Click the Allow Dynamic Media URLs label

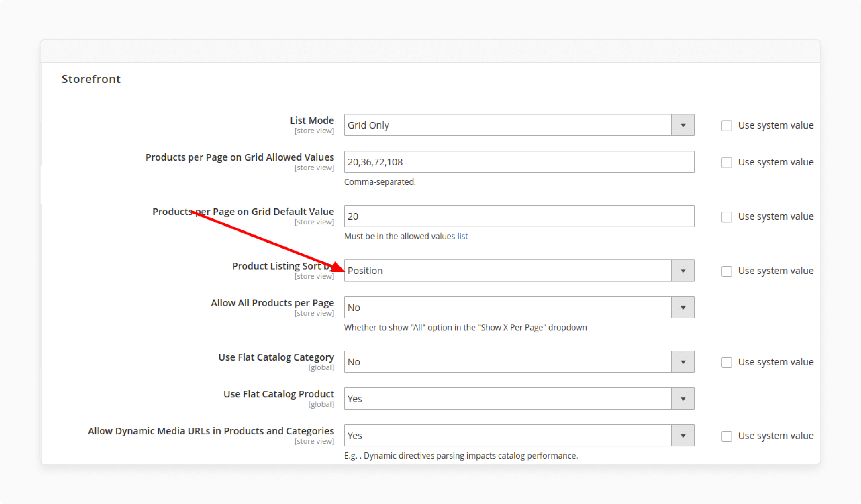(x=211, y=431)
